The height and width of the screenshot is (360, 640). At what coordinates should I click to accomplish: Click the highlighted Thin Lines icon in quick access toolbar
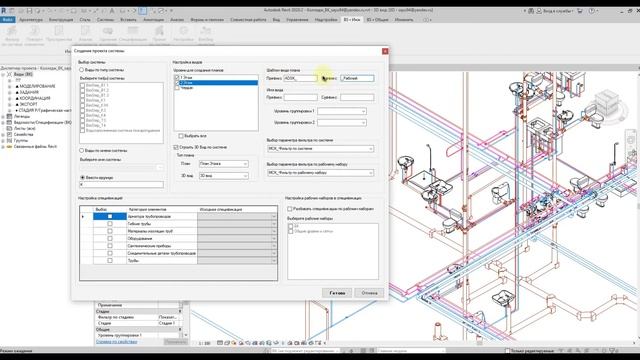click(x=142, y=11)
